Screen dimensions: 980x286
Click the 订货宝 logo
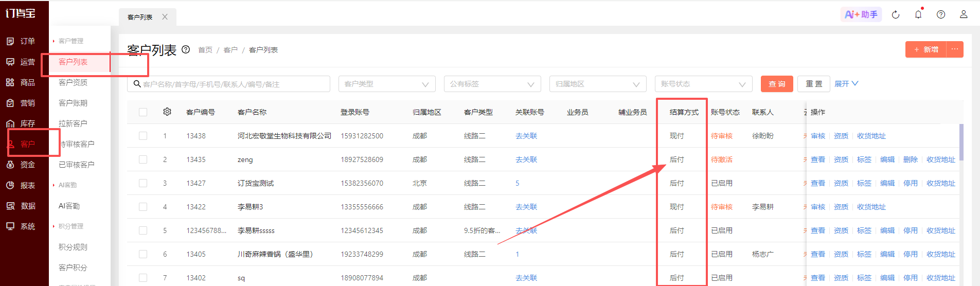pos(21,13)
